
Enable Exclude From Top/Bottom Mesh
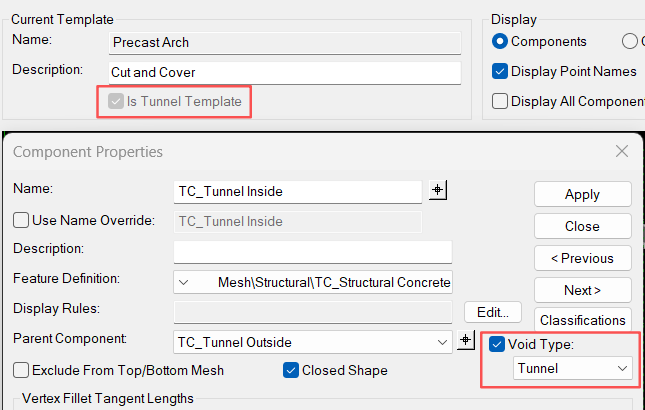[21, 370]
